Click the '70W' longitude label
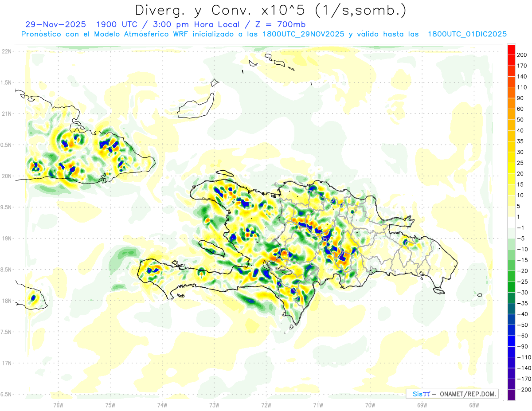The height and width of the screenshot is (411, 532). pyautogui.click(x=370, y=404)
